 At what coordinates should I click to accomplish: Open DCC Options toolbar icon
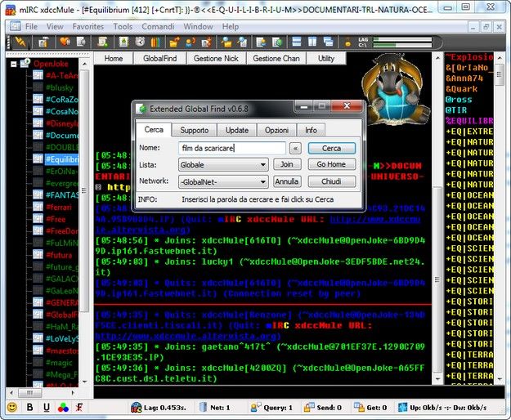pos(207,42)
